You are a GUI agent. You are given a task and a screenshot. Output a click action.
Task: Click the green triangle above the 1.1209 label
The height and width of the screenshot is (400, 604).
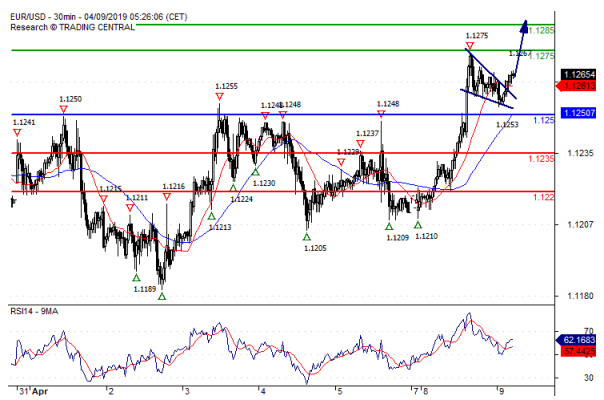point(389,227)
